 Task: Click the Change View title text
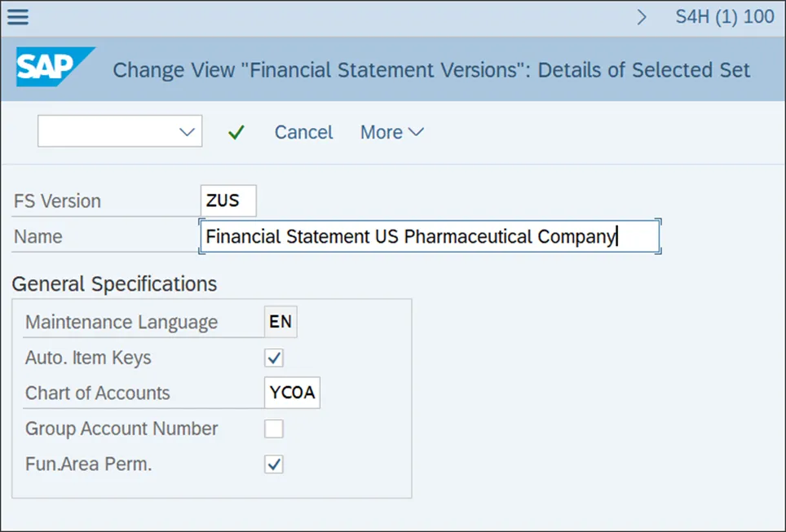click(x=431, y=70)
